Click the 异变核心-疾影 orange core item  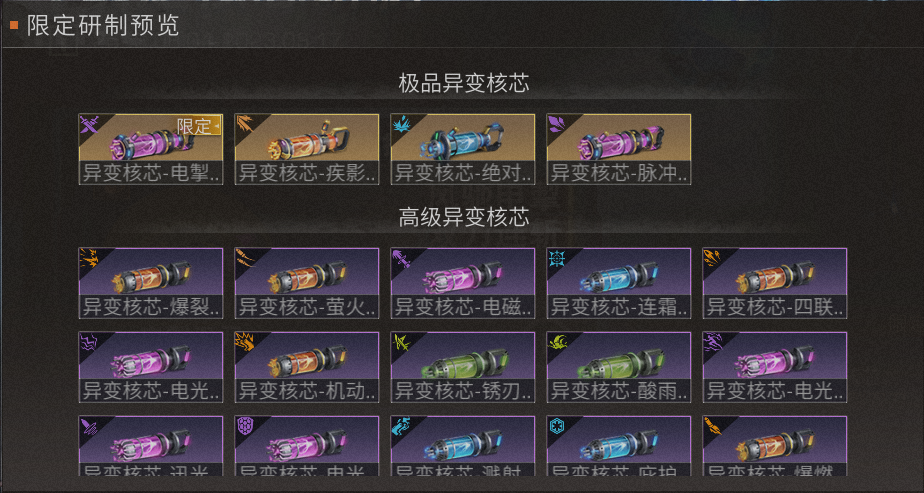pos(307,149)
